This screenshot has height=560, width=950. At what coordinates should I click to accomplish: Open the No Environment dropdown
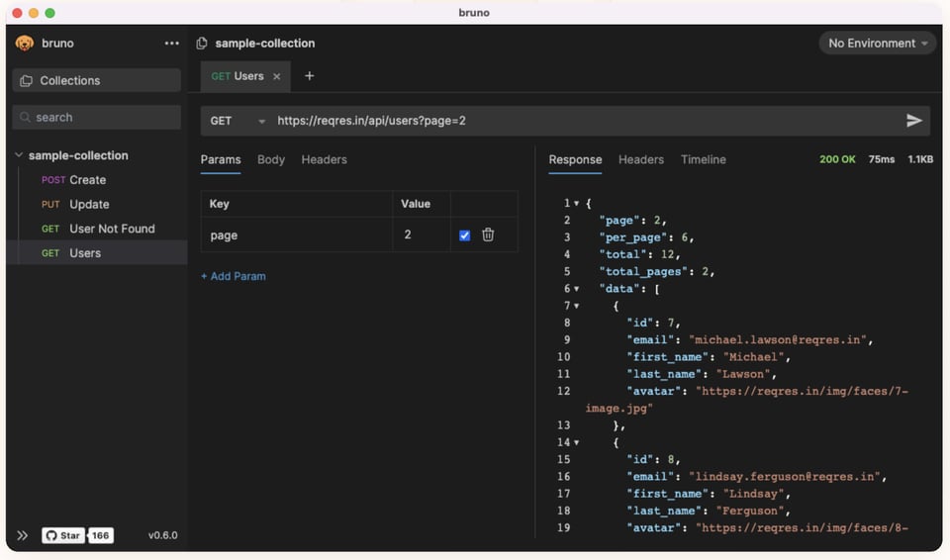pyautogui.click(x=877, y=44)
